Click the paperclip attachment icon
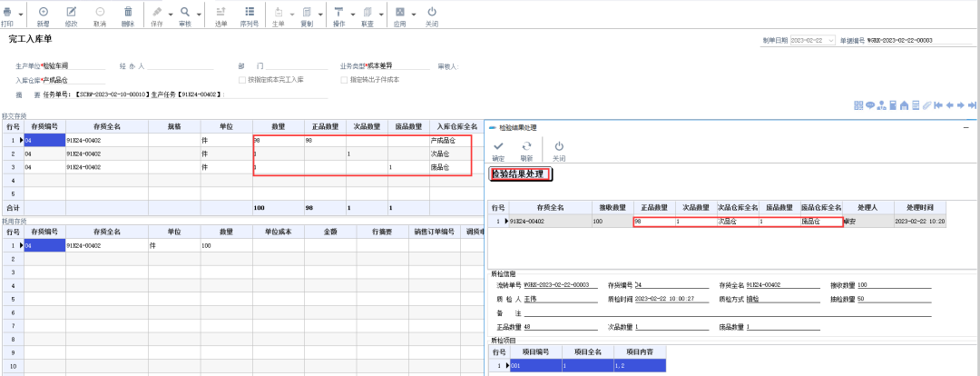 (926, 105)
